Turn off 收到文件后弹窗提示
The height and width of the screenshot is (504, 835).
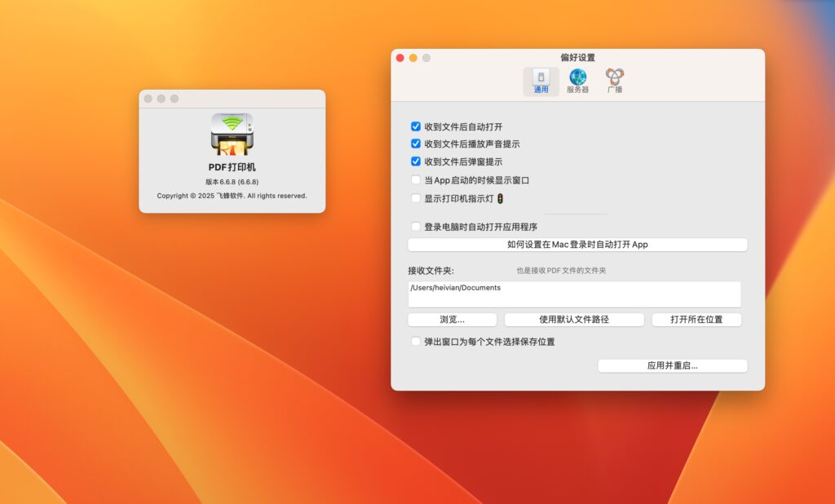pos(415,161)
